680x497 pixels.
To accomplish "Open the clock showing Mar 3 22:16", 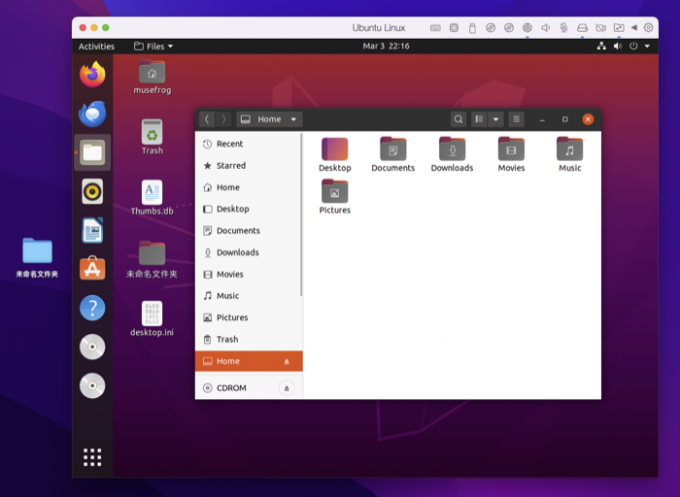I will [x=386, y=46].
